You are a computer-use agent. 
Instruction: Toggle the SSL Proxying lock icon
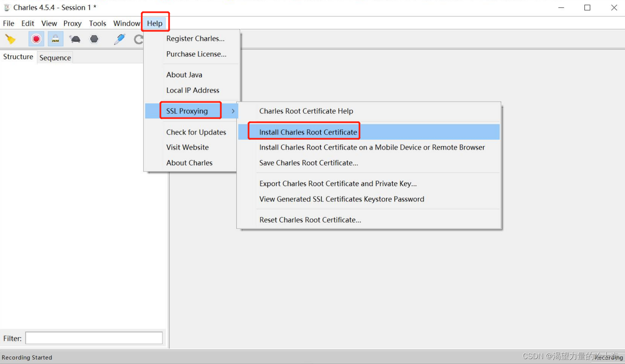(x=55, y=39)
